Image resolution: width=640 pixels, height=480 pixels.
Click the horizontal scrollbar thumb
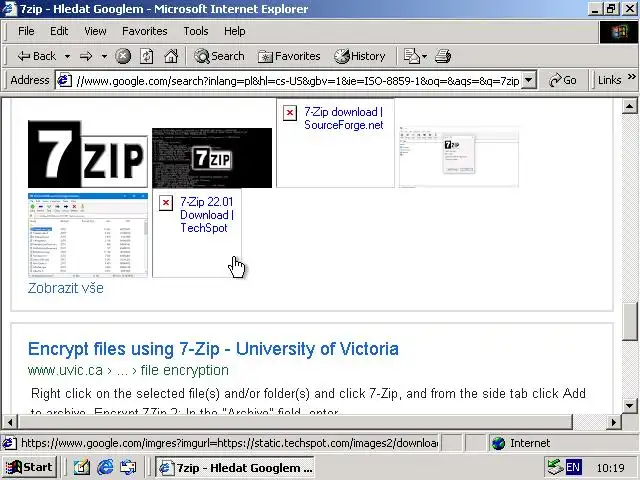[295, 422]
